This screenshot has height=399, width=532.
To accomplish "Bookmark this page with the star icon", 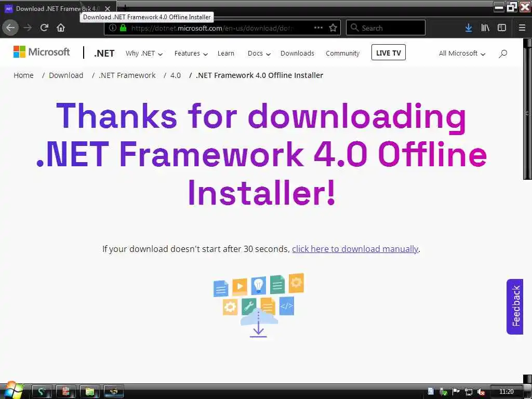I will click(x=333, y=28).
